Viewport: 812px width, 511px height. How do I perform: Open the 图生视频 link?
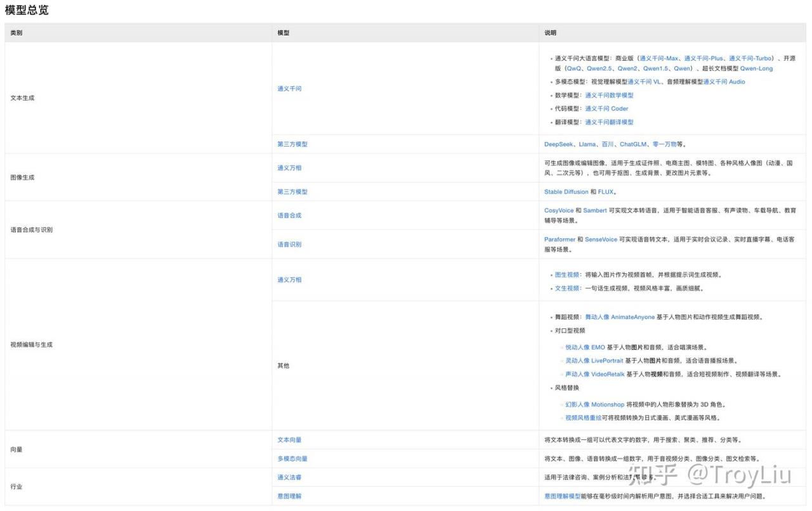567,275
